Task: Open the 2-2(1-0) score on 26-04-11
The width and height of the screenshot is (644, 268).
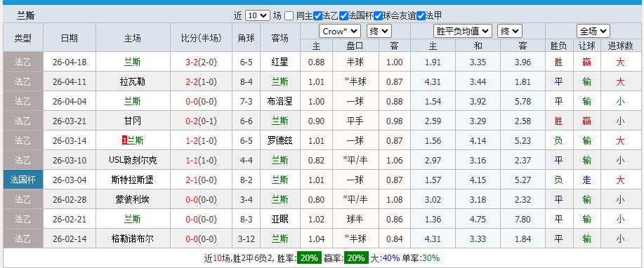Action: point(201,82)
